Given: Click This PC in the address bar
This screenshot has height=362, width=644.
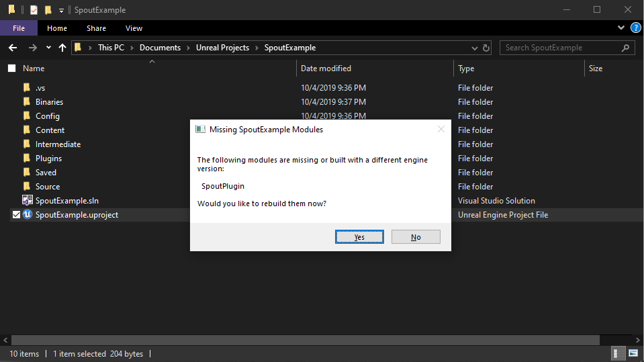Looking at the screenshot, I should click(x=111, y=48).
